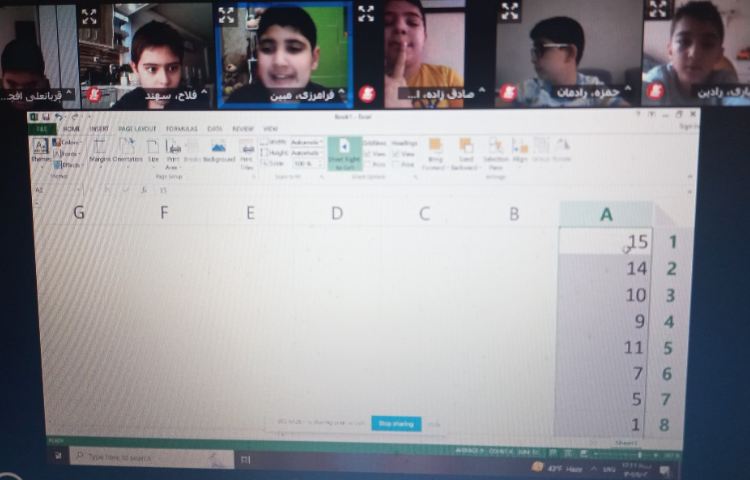The image size is (750, 480).
Task: Click the Bring Forward button
Action: 435,154
